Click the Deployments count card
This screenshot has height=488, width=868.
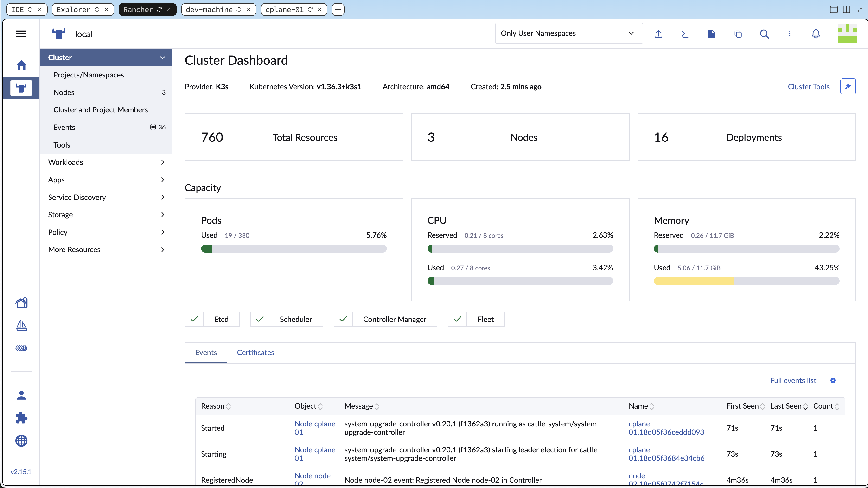click(746, 137)
